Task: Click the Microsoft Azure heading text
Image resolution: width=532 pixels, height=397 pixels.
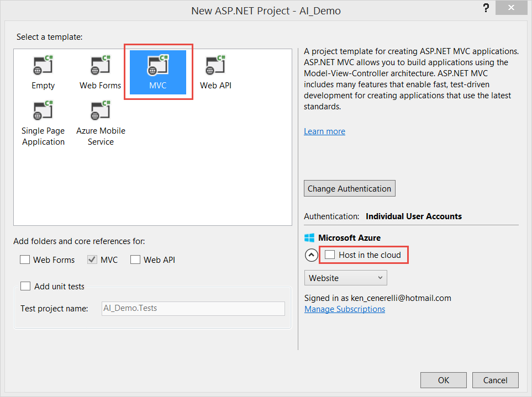Action: (349, 237)
